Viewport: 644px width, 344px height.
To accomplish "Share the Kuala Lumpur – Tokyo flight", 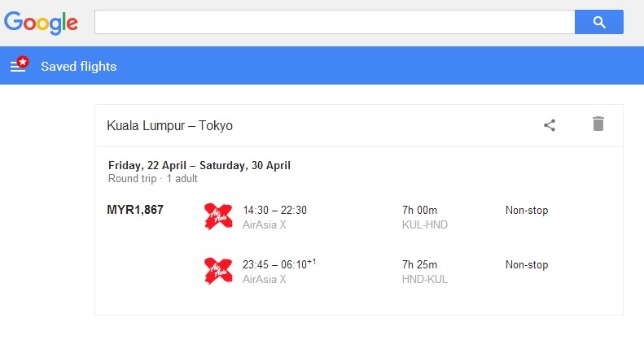I will click(x=550, y=125).
